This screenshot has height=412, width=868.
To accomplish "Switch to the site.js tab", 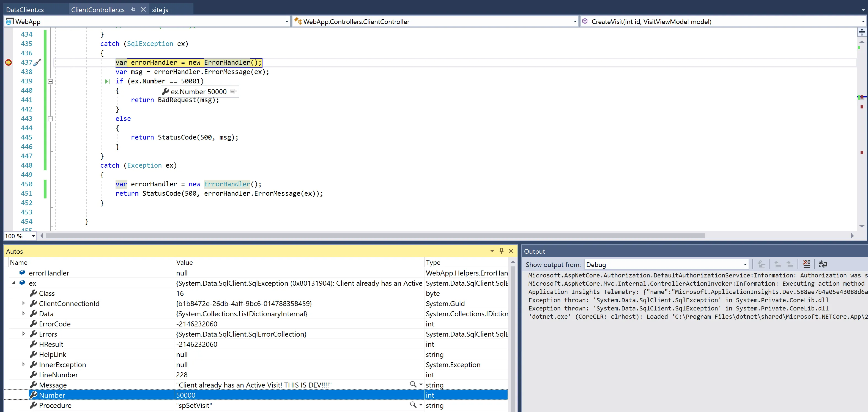I will tap(160, 10).
